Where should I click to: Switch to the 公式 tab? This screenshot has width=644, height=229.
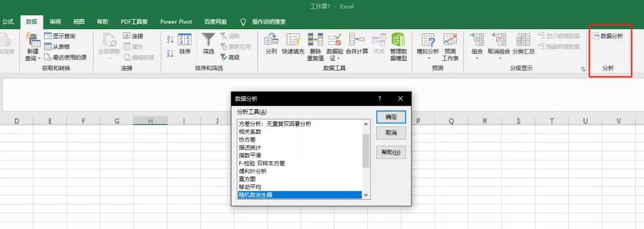pyautogui.click(x=8, y=21)
